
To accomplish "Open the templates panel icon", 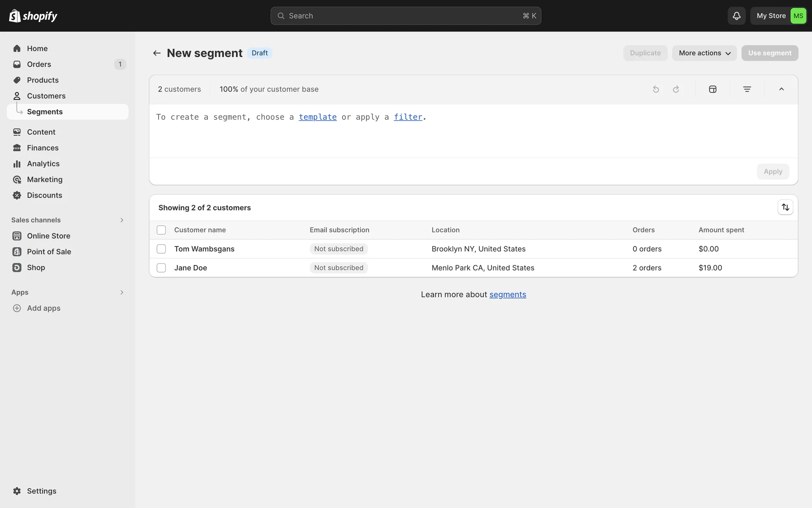I will point(713,89).
